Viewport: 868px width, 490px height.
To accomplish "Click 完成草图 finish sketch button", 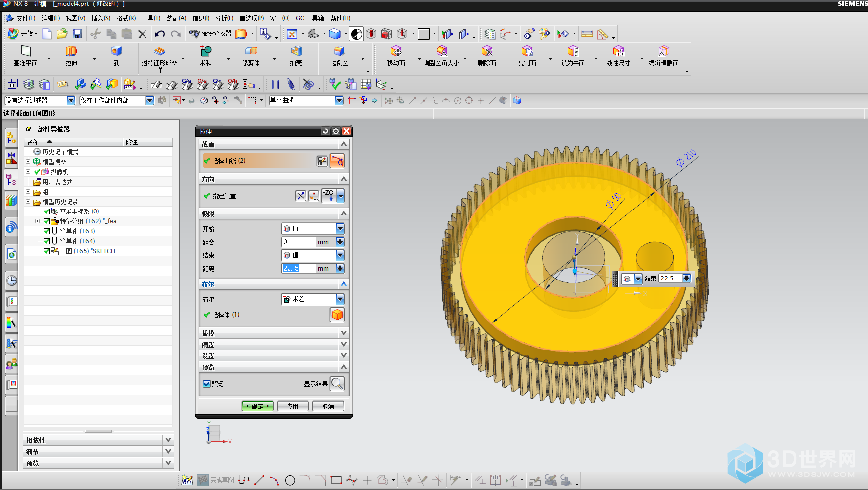I will pos(216,480).
